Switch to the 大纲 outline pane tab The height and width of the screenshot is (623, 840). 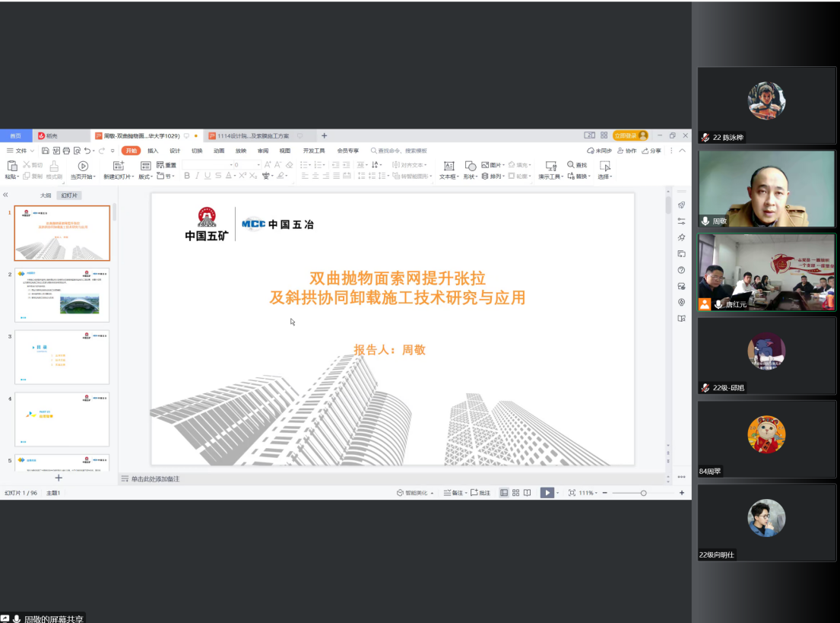[x=46, y=195]
